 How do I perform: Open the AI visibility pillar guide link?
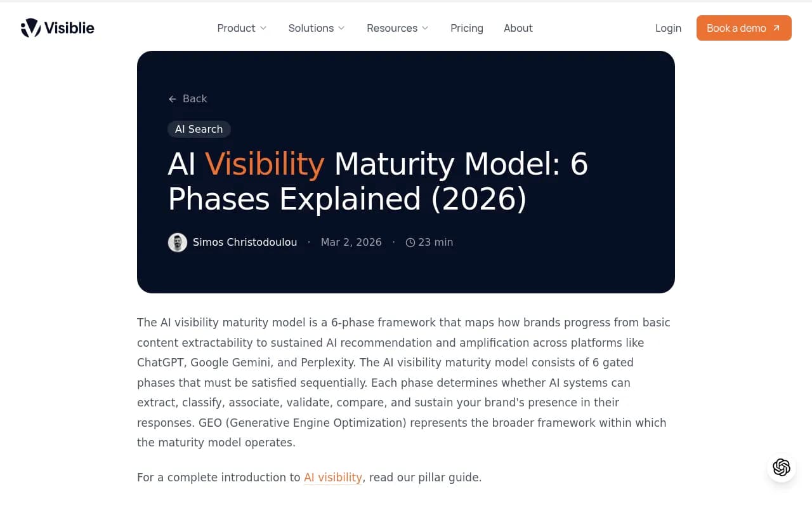point(332,477)
